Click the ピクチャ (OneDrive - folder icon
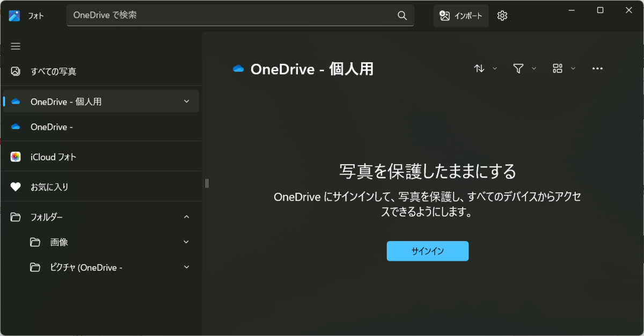The height and width of the screenshot is (336, 644). 35,267
